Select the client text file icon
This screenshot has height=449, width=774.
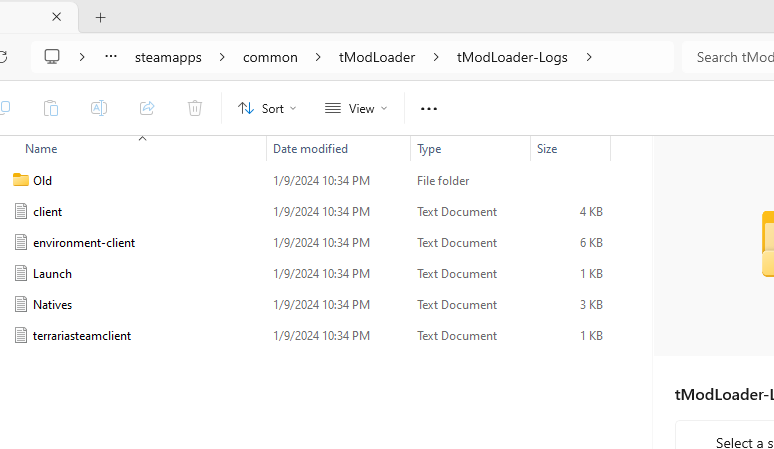click(x=21, y=211)
